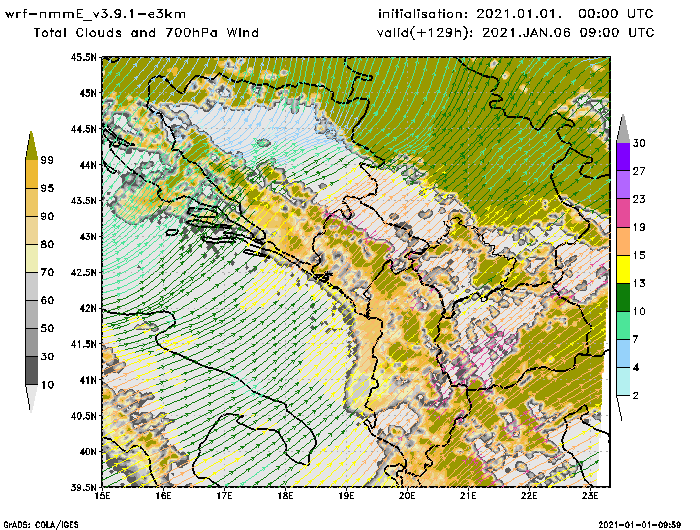The image size is (700, 530).
Task: Click the '27' wind legend value
Action: tap(639, 171)
